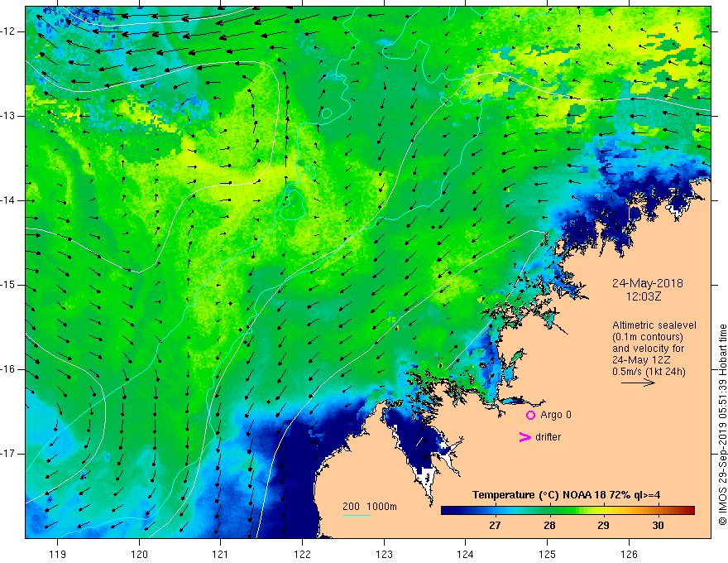The width and height of the screenshot is (728, 563).
Task: Click longitude label 124 on bottom axis
Action: 466,554
